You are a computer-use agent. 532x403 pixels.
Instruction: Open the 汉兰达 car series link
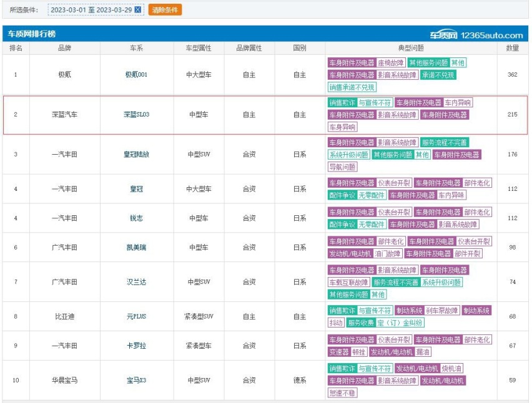tap(136, 282)
